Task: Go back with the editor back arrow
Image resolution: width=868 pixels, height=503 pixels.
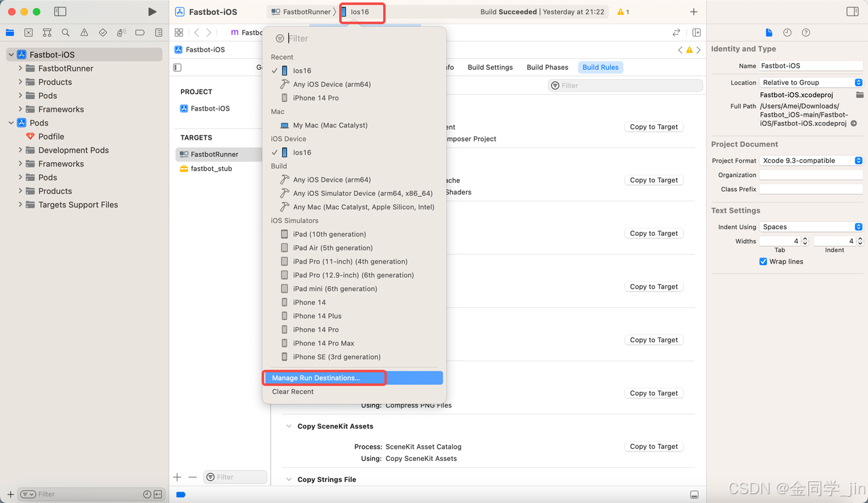Action: (197, 32)
